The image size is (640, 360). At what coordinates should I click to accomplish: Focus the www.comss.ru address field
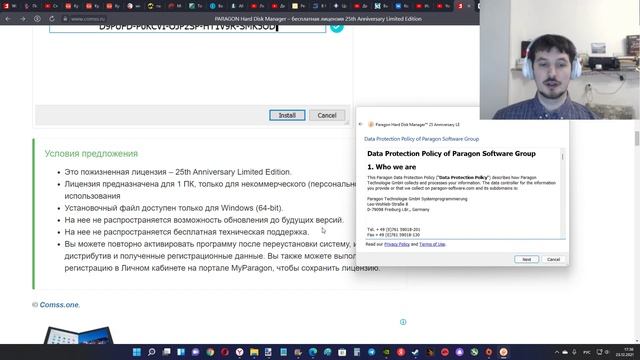point(88,19)
